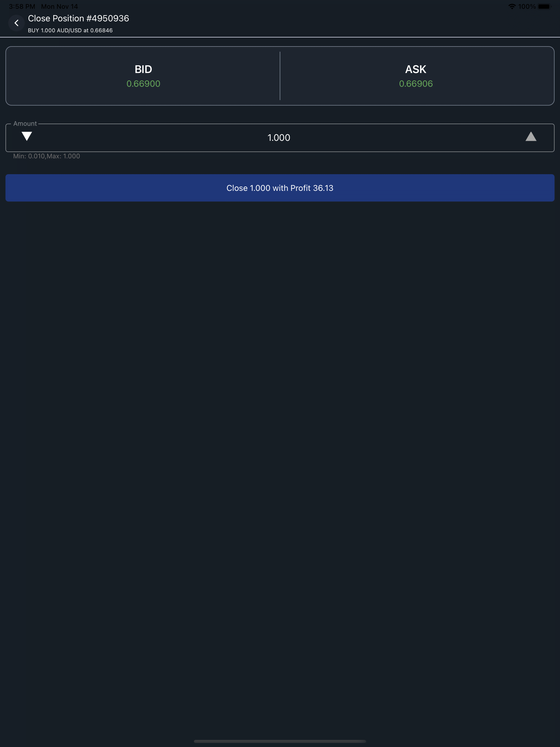Tap the battery indicator icon
The width and height of the screenshot is (560, 747).
[544, 6]
